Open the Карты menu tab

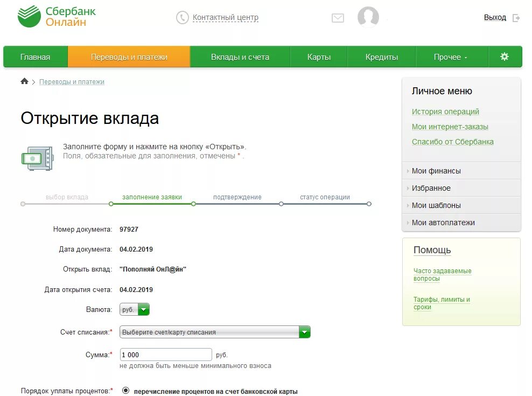coord(319,57)
